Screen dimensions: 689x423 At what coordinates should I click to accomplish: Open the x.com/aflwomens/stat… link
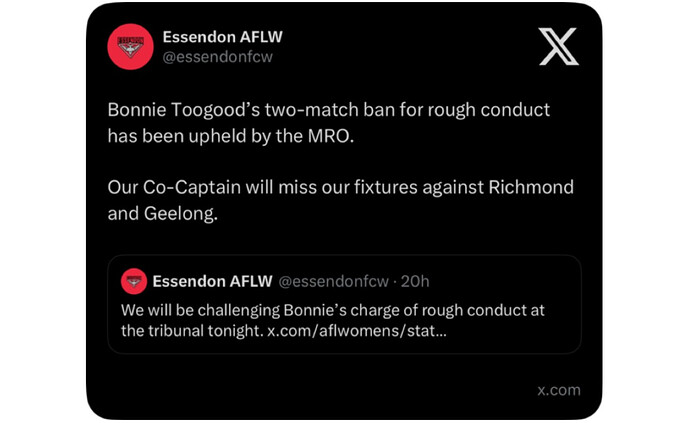(357, 331)
